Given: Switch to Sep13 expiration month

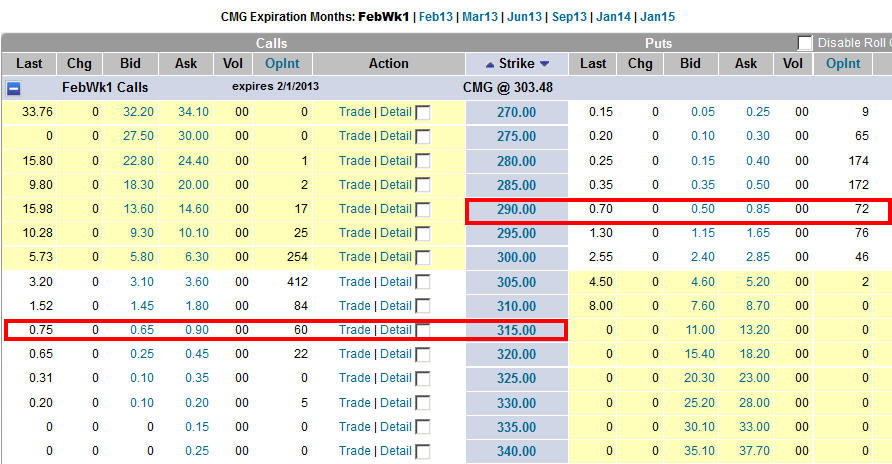Looking at the screenshot, I should pyautogui.click(x=569, y=16).
